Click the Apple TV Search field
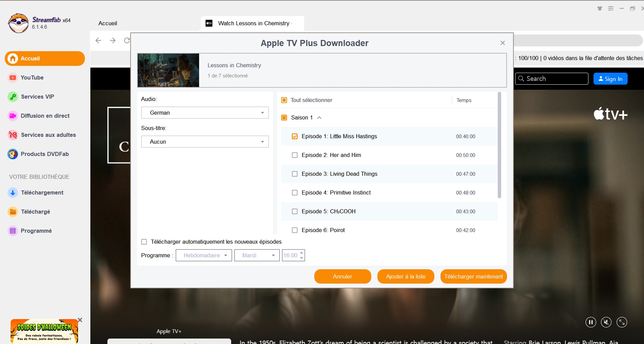 click(x=552, y=79)
